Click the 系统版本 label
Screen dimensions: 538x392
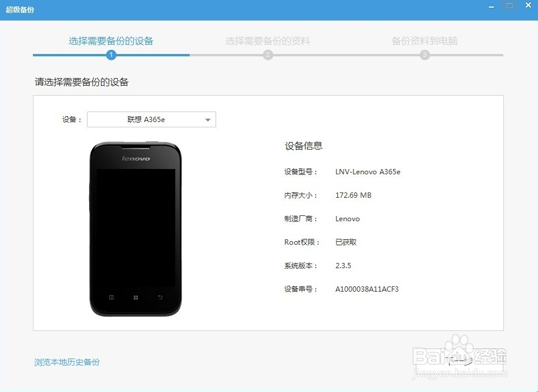301,265
